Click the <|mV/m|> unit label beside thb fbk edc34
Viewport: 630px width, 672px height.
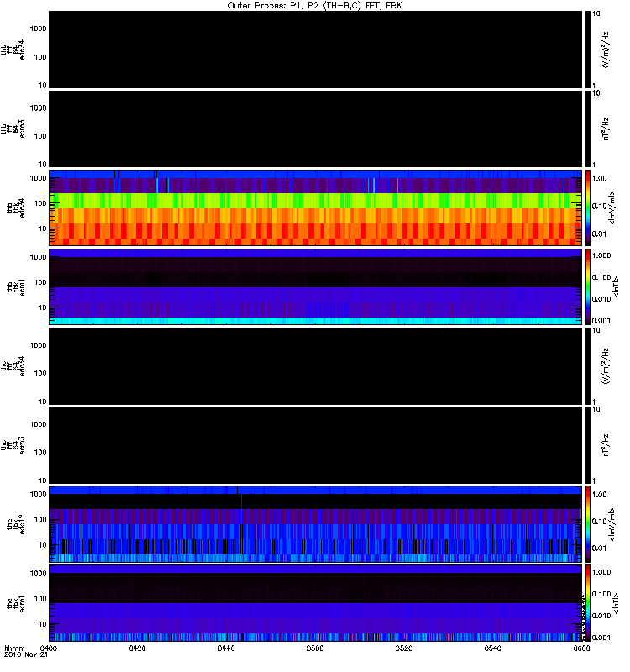612,207
